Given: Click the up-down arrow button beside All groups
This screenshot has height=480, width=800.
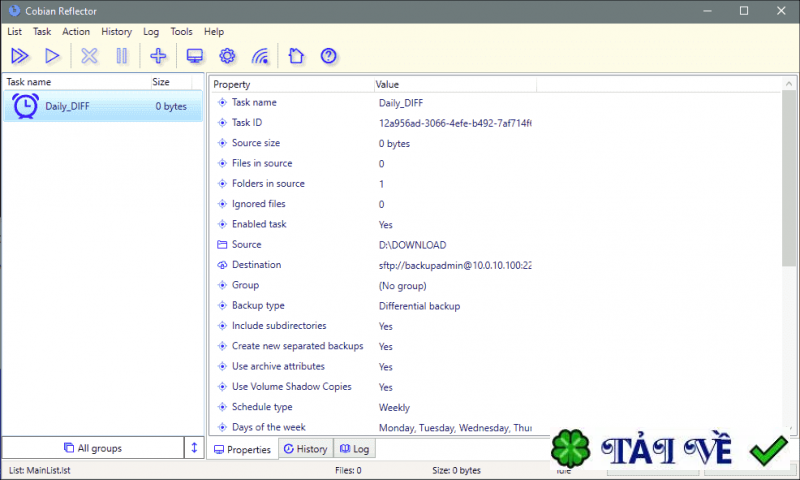Looking at the screenshot, I should pos(194,448).
